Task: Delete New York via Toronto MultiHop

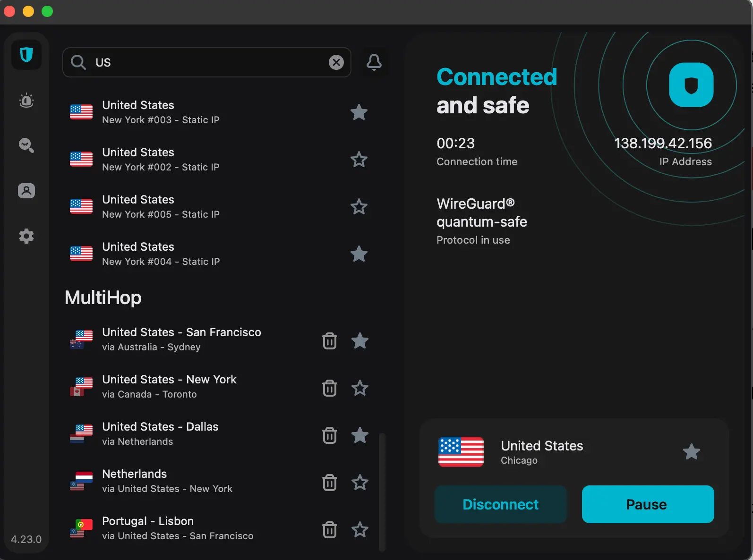Action: 330,388
